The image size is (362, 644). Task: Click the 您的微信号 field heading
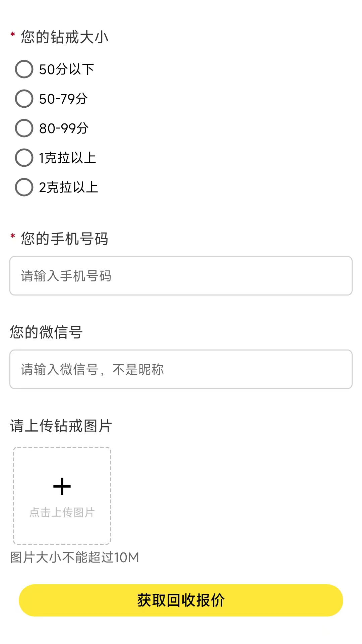coord(46,332)
